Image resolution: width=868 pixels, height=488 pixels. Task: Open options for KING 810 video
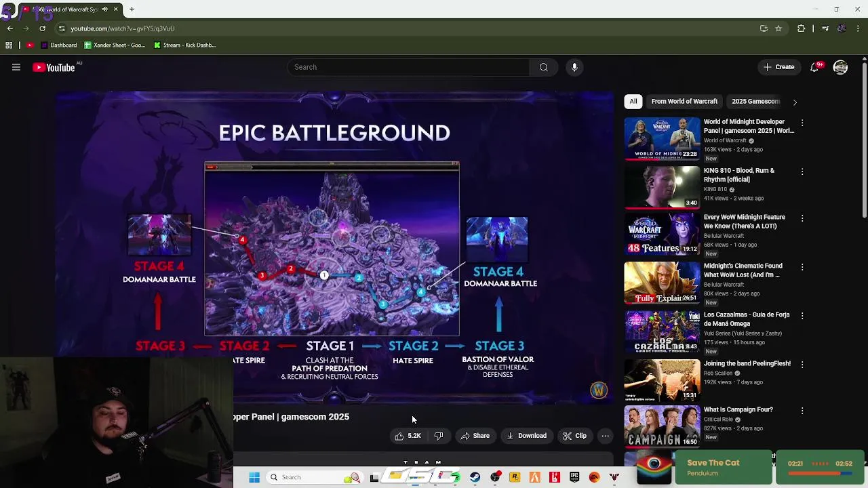point(802,172)
